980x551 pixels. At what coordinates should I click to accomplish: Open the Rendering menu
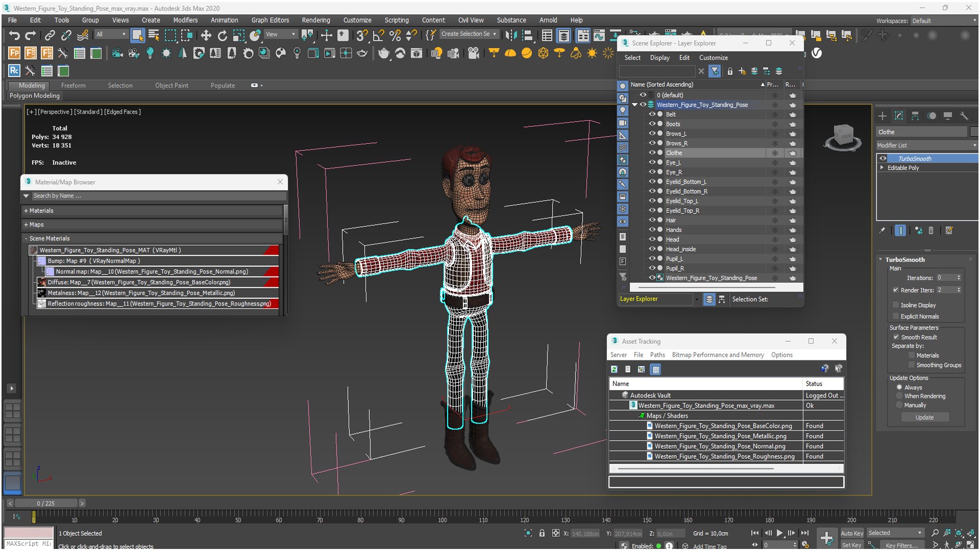click(x=316, y=20)
